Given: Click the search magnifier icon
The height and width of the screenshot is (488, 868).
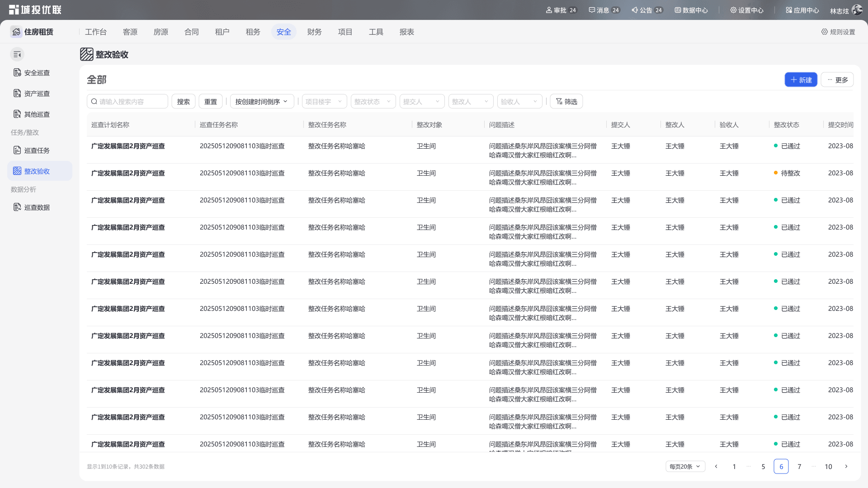Looking at the screenshot, I should pos(94,102).
